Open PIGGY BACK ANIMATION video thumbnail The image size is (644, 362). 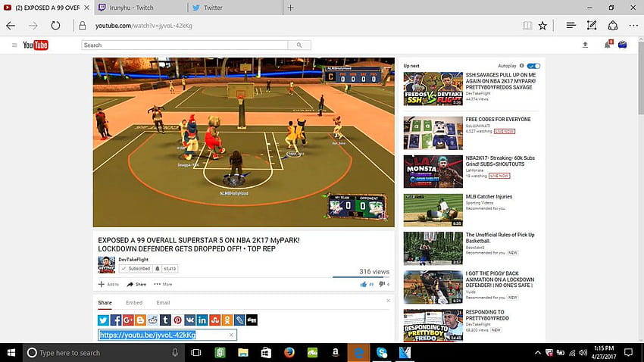click(x=433, y=287)
